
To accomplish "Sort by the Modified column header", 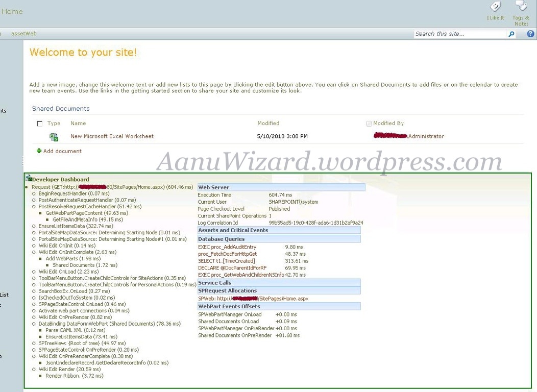I will (268, 124).
